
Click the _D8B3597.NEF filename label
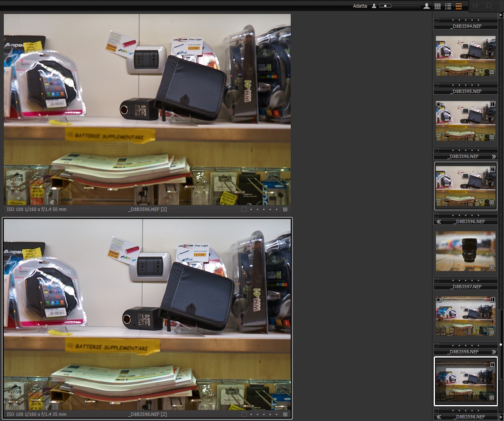pyautogui.click(x=465, y=287)
